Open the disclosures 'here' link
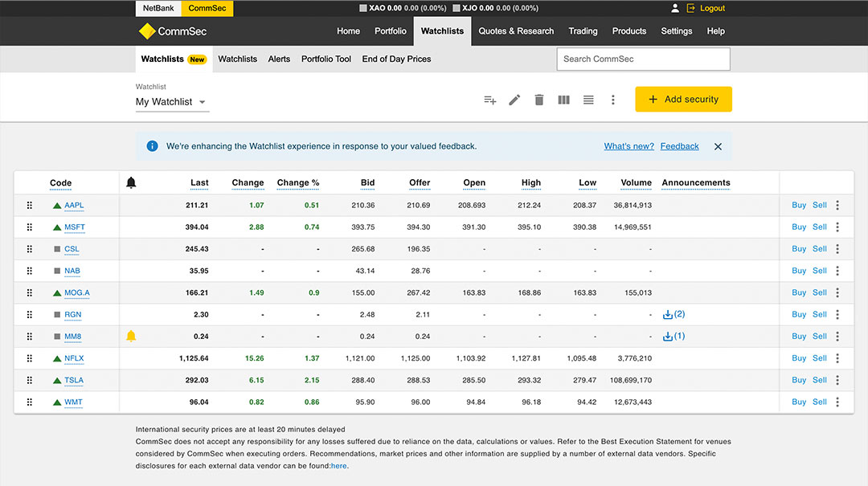Image resolution: width=868 pixels, height=486 pixels. tap(339, 466)
